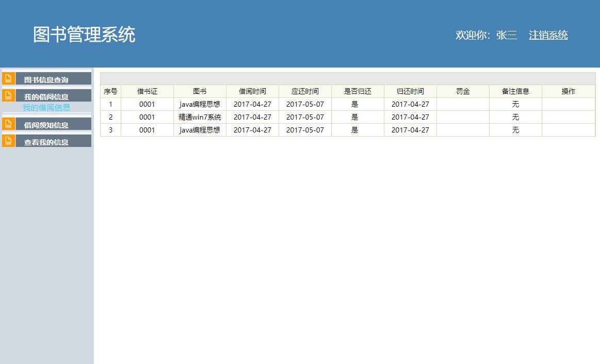
Task: Click the 罚金 column header
Action: point(463,91)
